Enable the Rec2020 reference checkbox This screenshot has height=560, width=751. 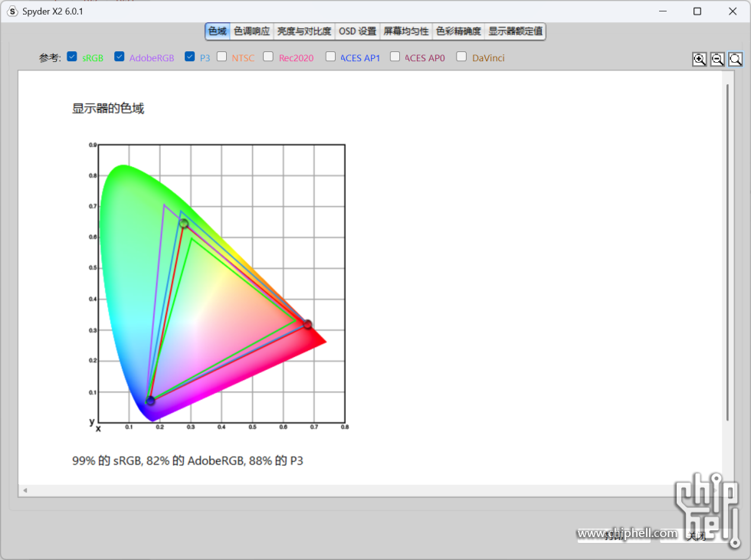tap(268, 57)
